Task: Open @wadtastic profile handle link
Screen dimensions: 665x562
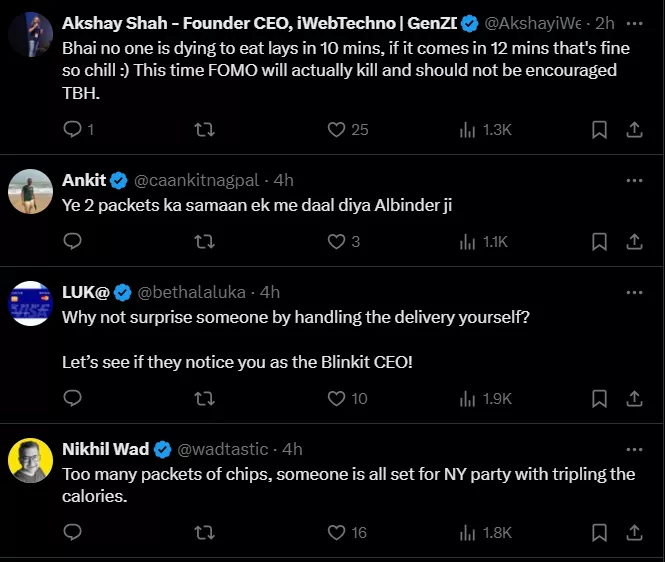Action: click(x=226, y=449)
